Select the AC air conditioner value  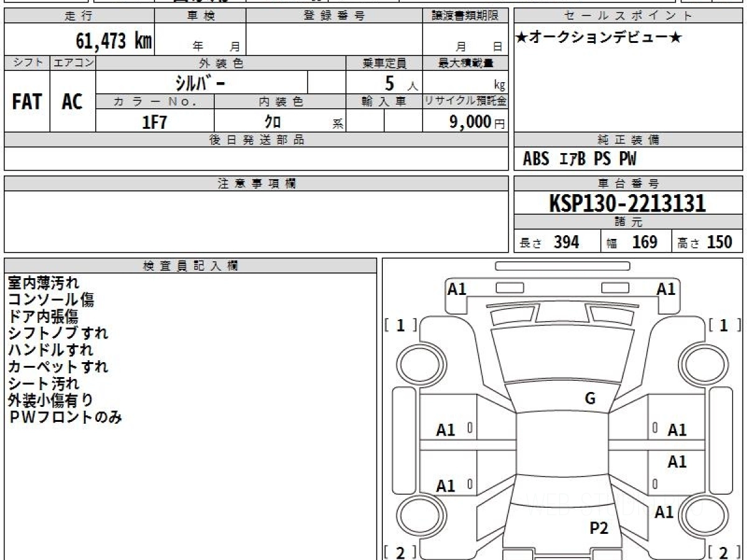coord(72,102)
